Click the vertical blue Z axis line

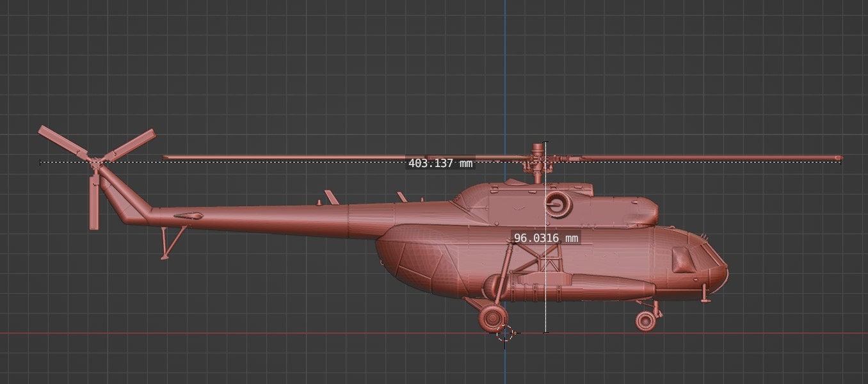(505, 77)
